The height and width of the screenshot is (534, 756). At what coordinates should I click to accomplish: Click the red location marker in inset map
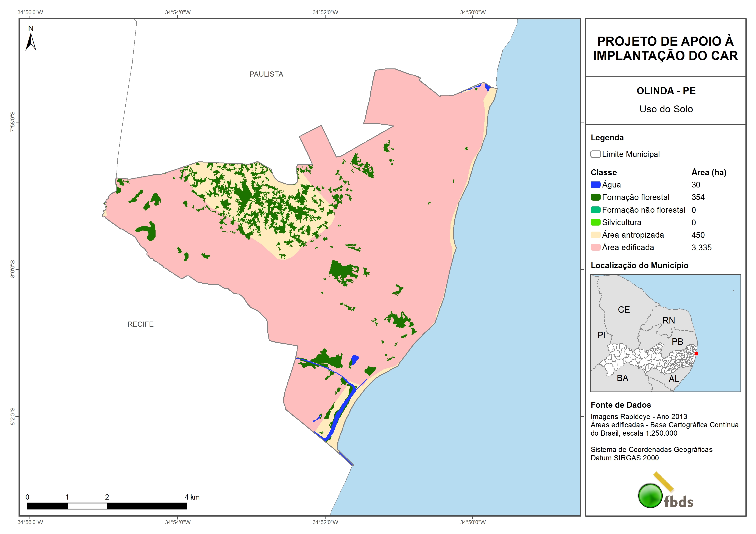[696, 354]
